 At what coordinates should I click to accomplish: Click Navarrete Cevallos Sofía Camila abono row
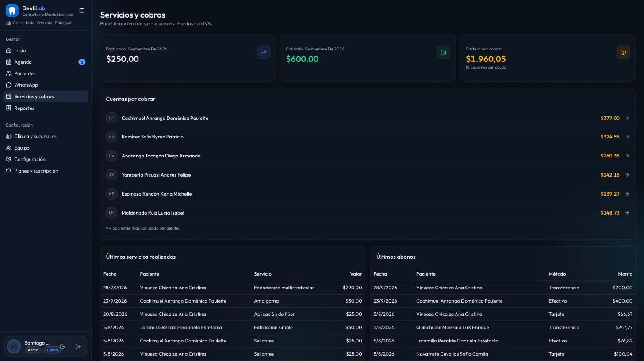502,354
